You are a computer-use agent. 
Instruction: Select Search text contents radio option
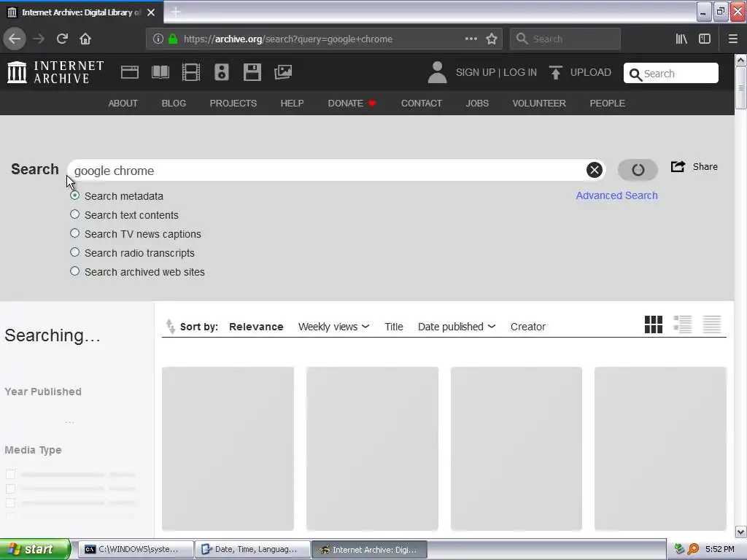(75, 214)
